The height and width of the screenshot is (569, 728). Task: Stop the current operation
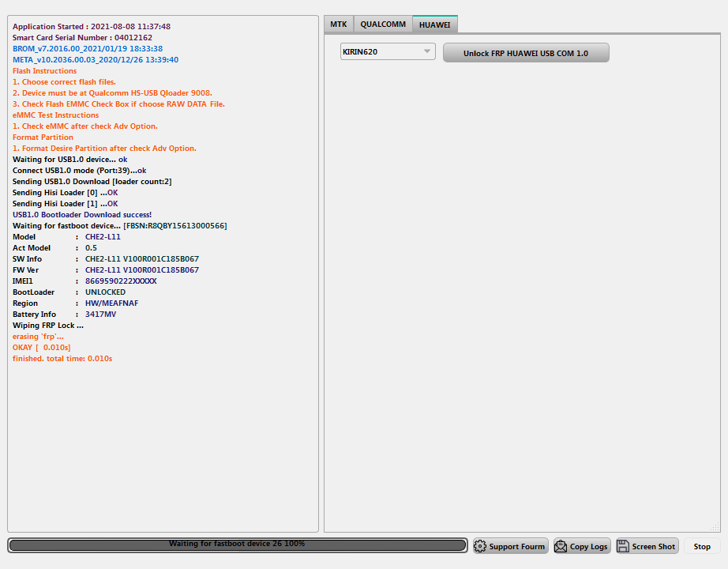702,547
